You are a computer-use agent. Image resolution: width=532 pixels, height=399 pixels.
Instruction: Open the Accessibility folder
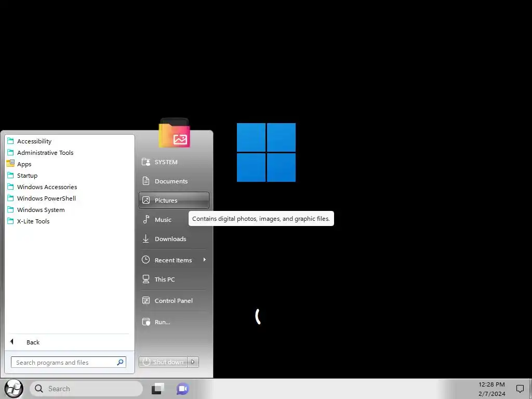click(70, 141)
